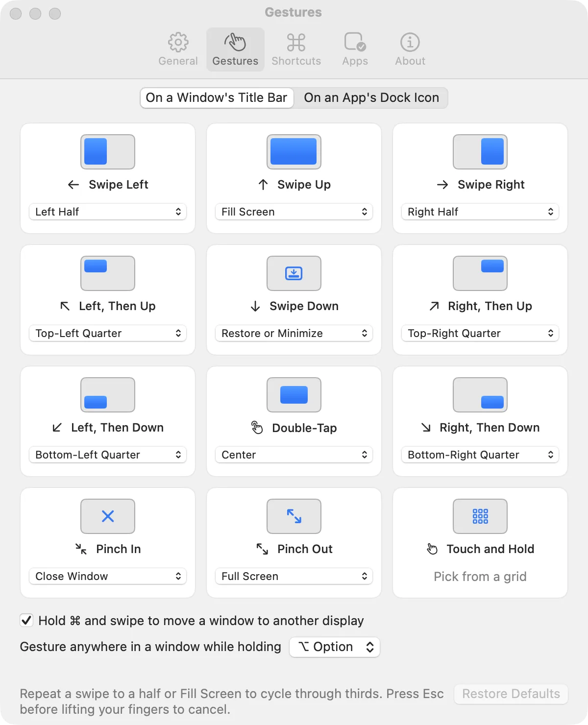Open the General preferences tab
588x725 pixels.
[x=178, y=49]
